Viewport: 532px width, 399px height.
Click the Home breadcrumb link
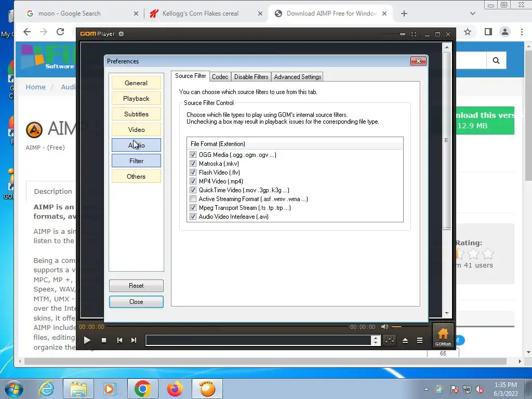click(x=36, y=87)
